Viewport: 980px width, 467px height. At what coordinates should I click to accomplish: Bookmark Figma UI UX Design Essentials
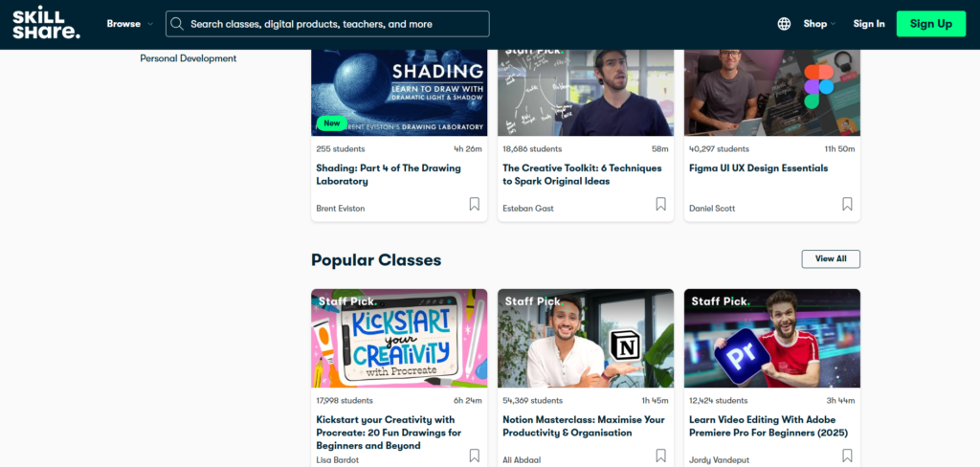(x=847, y=204)
